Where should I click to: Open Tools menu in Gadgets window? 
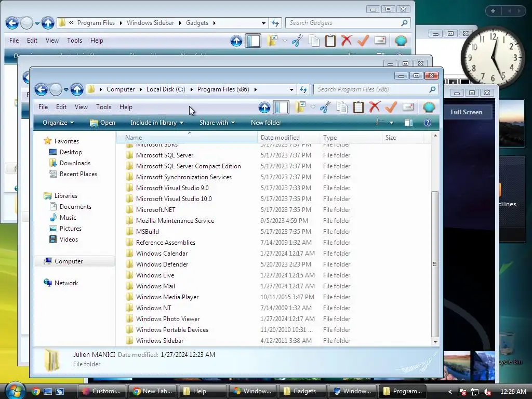coord(75,41)
